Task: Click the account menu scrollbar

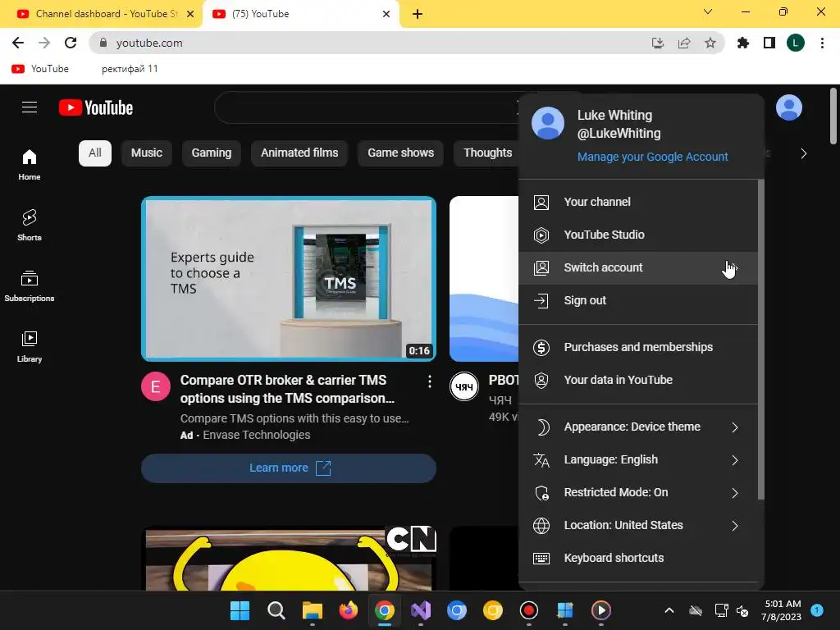Action: (761, 340)
